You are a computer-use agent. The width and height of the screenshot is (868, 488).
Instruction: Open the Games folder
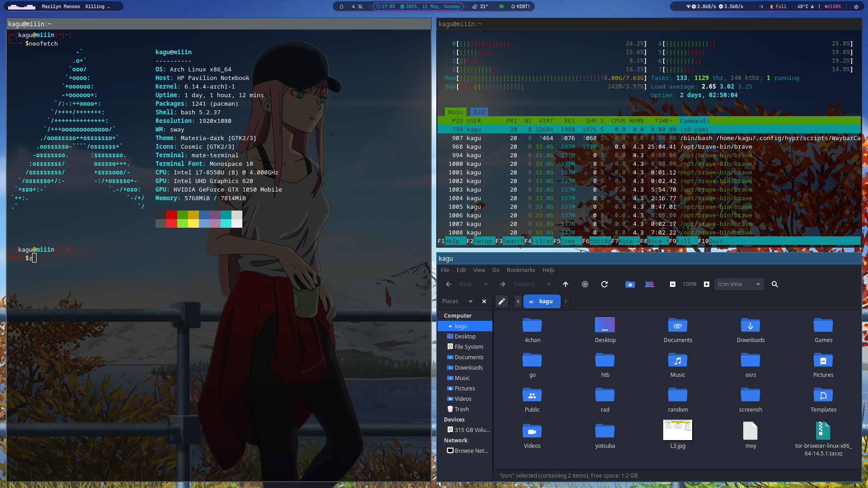823,330
